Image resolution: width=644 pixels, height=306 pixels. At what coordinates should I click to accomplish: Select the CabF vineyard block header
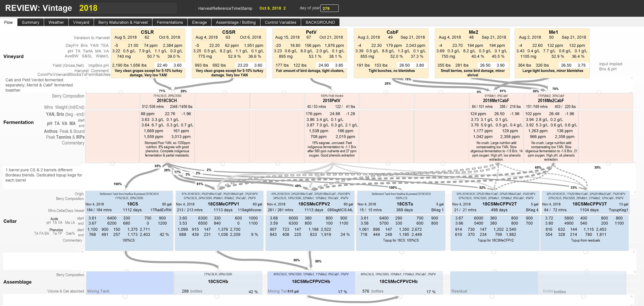[x=392, y=32]
